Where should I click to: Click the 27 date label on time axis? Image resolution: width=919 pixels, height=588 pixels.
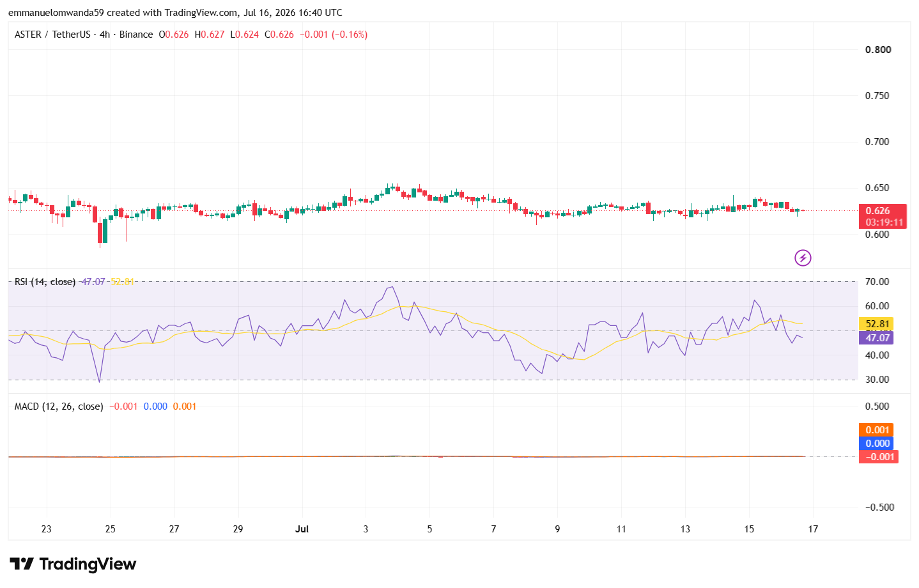[x=174, y=529]
